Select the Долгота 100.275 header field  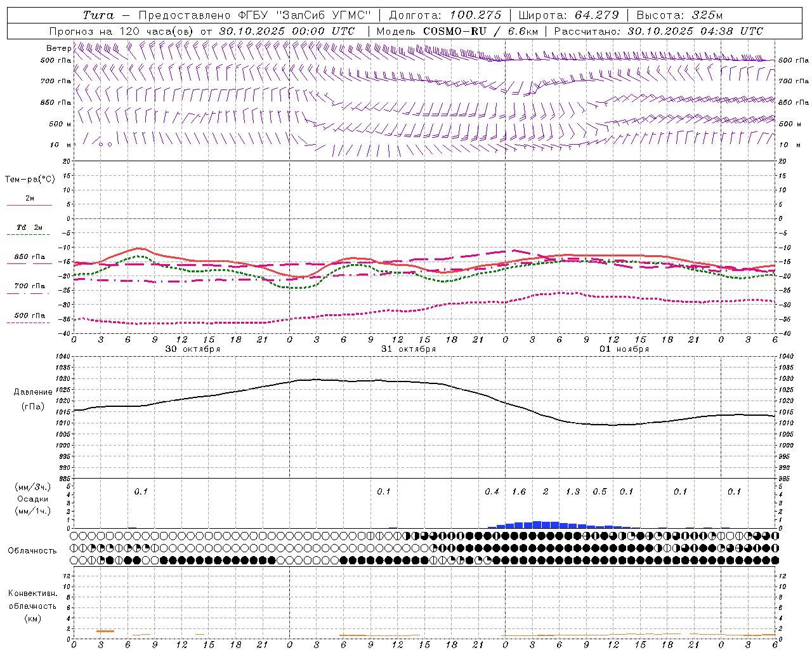pyautogui.click(x=445, y=15)
